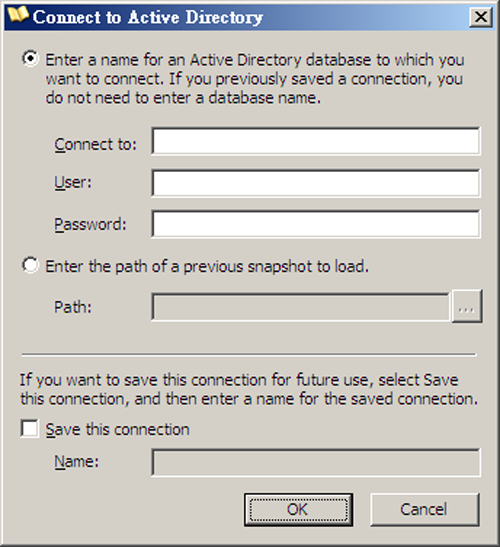
Task: Click the "User:" label
Action: point(73,182)
